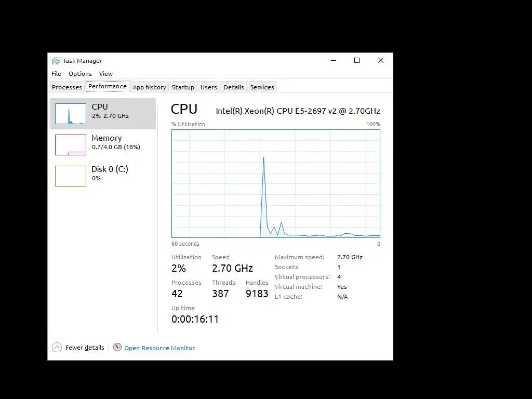The width and height of the screenshot is (532, 399).
Task: Click the up time value 0:00:16:11
Action: click(x=195, y=319)
